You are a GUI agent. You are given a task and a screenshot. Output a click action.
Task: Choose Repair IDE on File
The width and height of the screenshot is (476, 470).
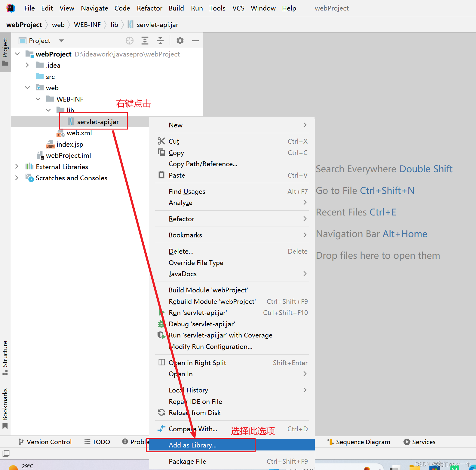[x=232, y=401]
